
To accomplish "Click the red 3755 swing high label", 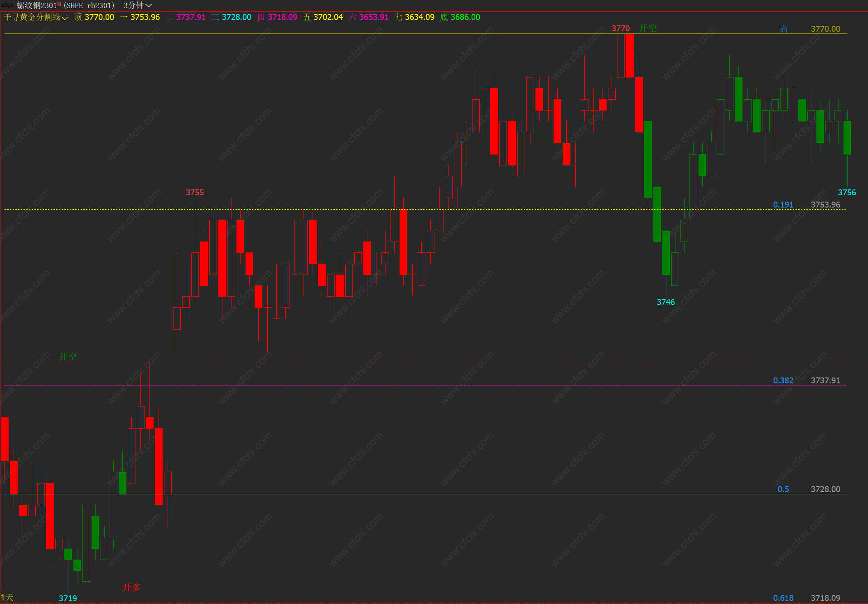I will tap(195, 193).
